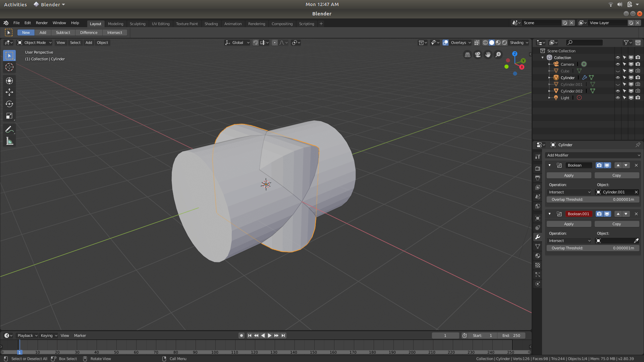Apply the Boolean modifier

(569, 175)
